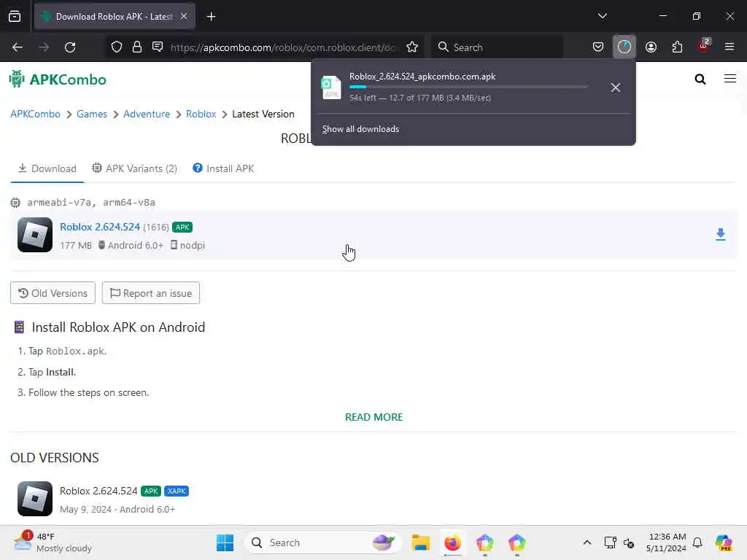Reload the current page

70,47
